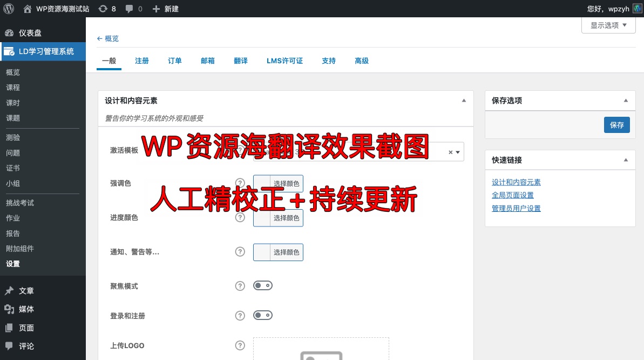Collapse the 保存选项 panel
Viewport: 644px width, 360px height.
[626, 101]
